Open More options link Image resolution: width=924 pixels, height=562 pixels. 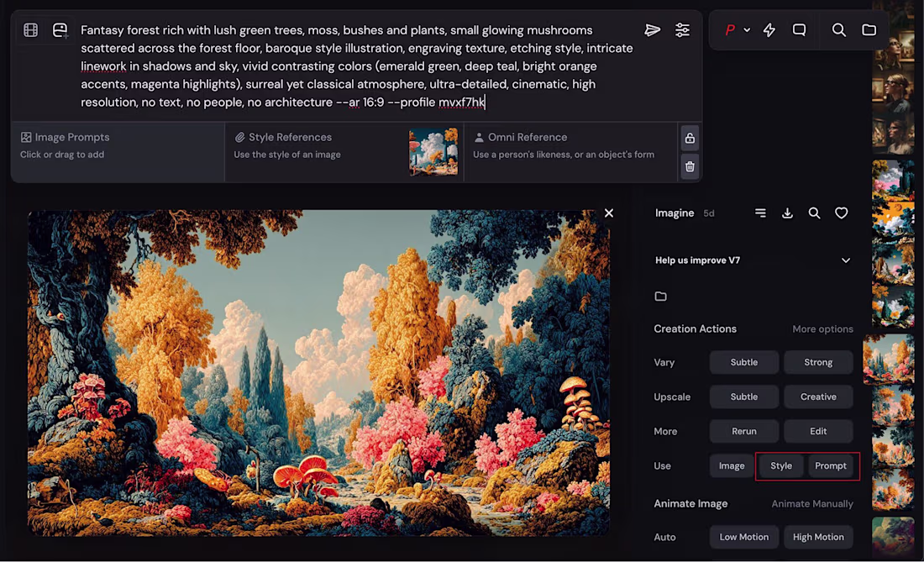point(822,329)
